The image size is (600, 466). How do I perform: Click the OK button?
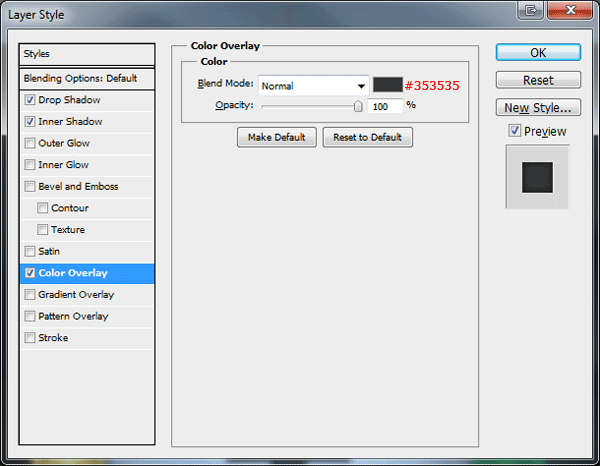(538, 52)
